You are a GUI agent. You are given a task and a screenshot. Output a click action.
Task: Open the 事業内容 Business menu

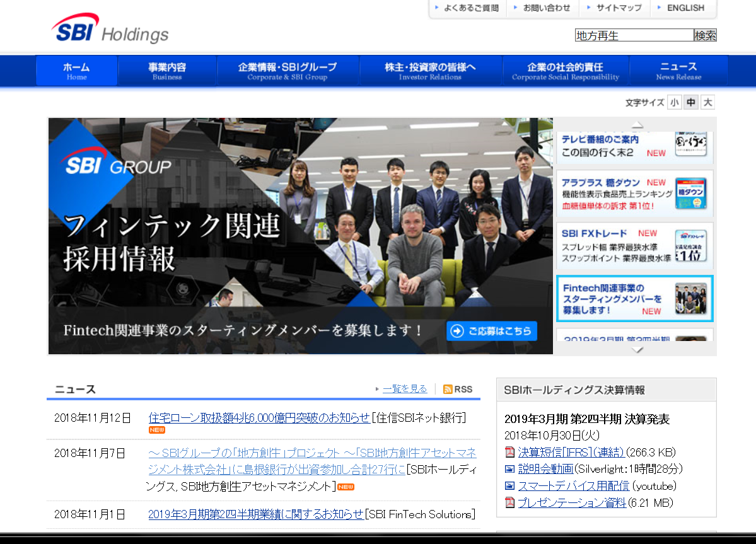click(x=166, y=71)
